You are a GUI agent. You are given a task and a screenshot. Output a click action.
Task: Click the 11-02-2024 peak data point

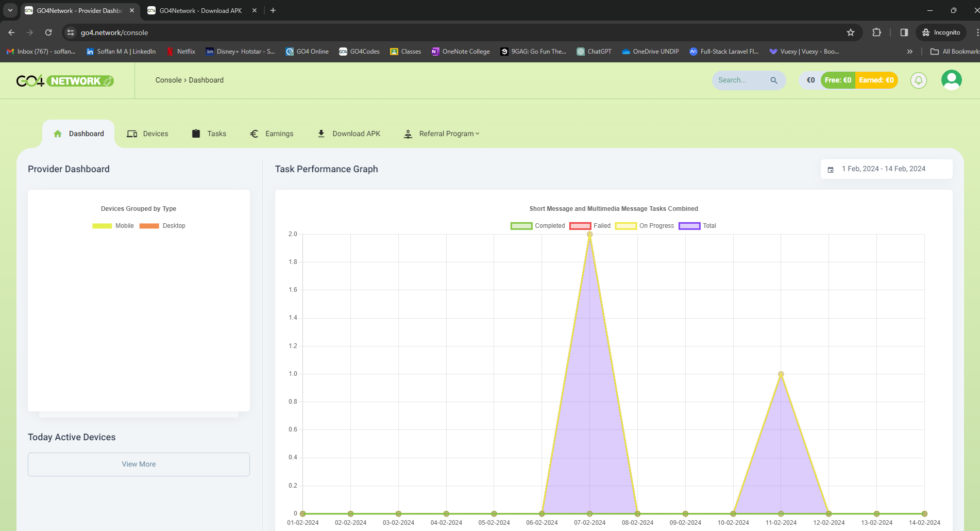pyautogui.click(x=781, y=374)
